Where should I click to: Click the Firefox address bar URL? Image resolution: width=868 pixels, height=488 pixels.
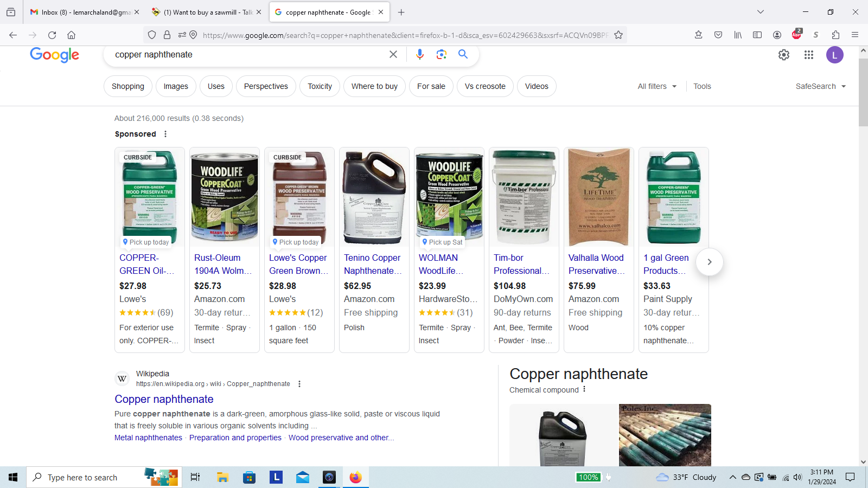pos(406,35)
